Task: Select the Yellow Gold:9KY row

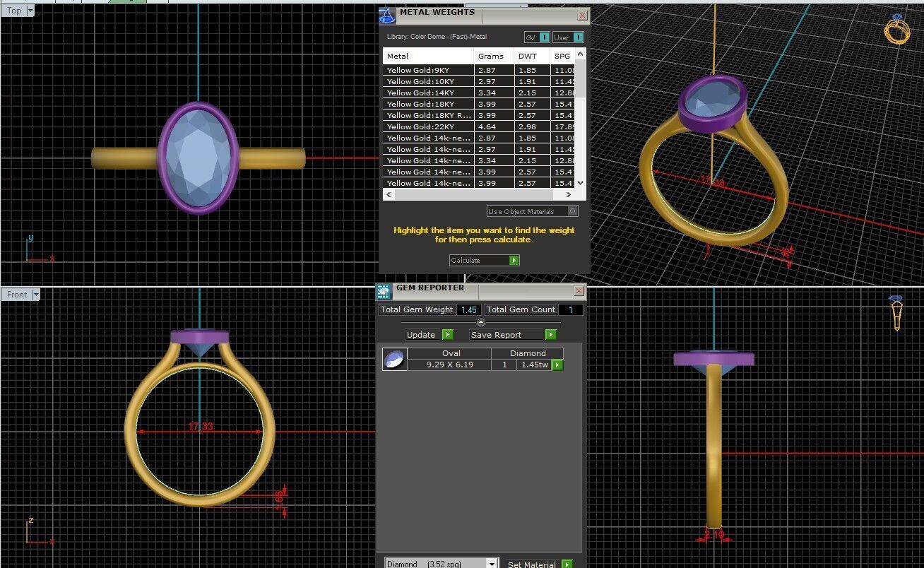Action: pos(479,70)
